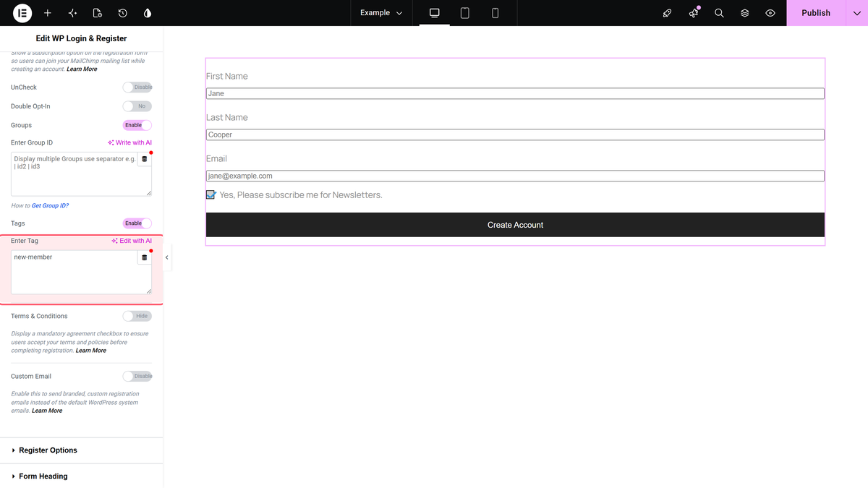Click the Enter Tag textarea with new-member
Viewport: 868px width, 488px height.
tap(81, 272)
